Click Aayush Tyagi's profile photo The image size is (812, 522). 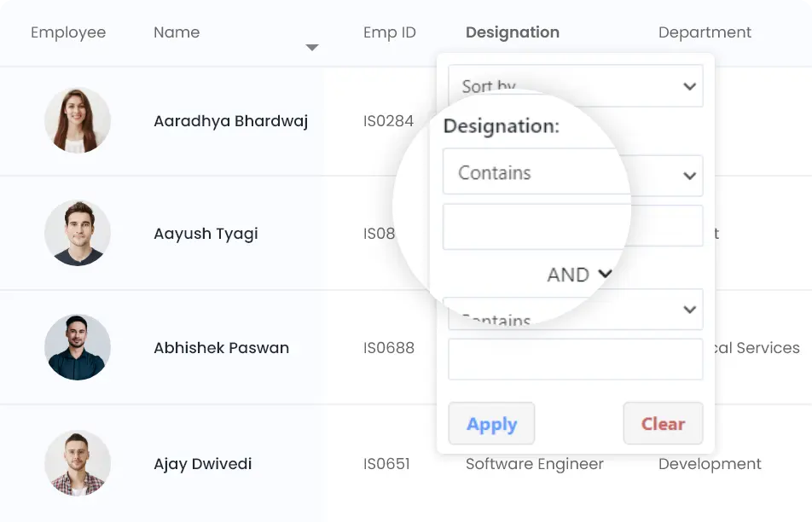click(78, 233)
